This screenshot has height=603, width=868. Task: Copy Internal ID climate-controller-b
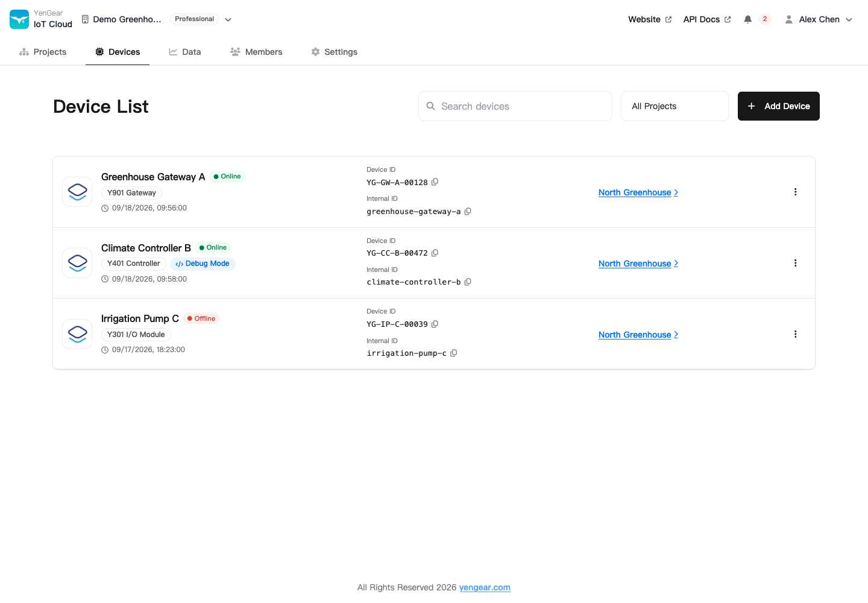point(468,282)
